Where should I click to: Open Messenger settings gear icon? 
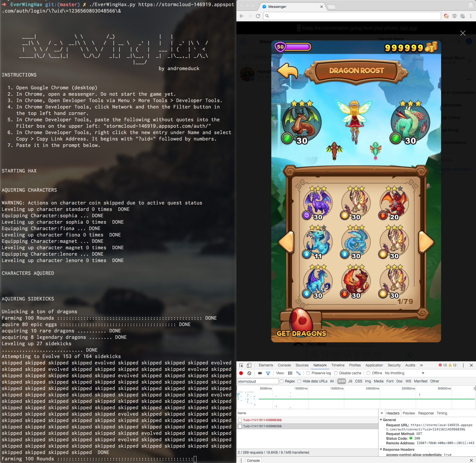coord(243,41)
